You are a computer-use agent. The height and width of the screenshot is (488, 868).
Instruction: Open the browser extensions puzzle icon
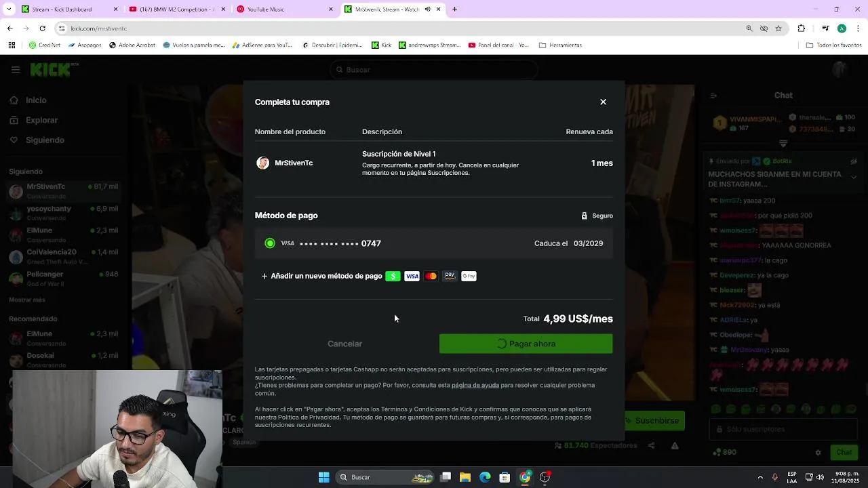coord(802,28)
